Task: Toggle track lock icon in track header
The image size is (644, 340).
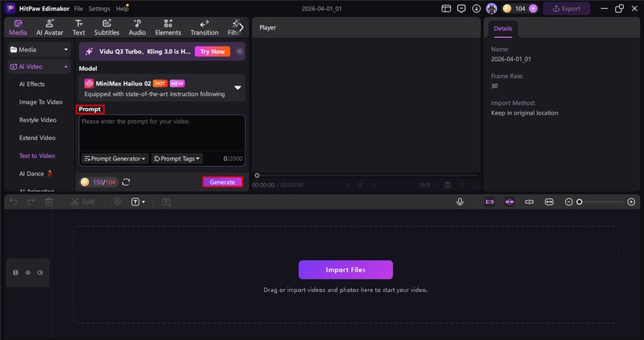Action: click(15, 272)
